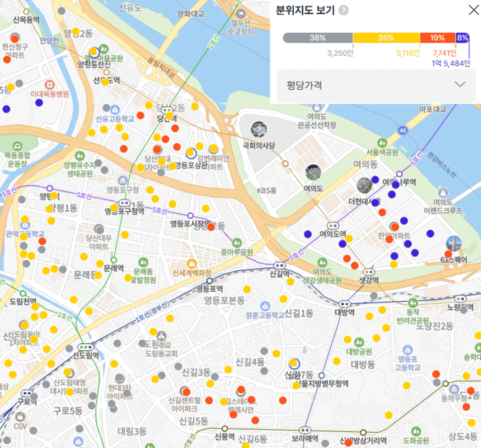The height and width of the screenshot is (448, 481).
Task: Click the 영등포역 subway station marker
Action: coord(210,281)
